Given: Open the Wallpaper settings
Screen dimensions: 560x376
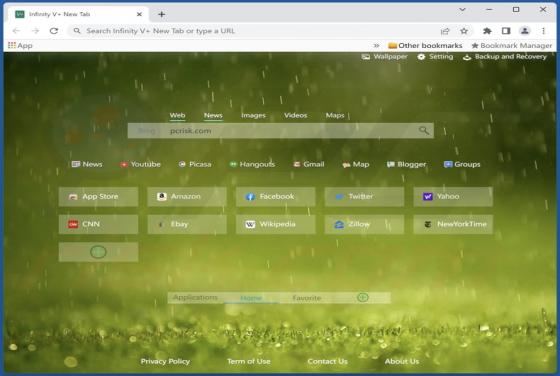Looking at the screenshot, I should [384, 57].
